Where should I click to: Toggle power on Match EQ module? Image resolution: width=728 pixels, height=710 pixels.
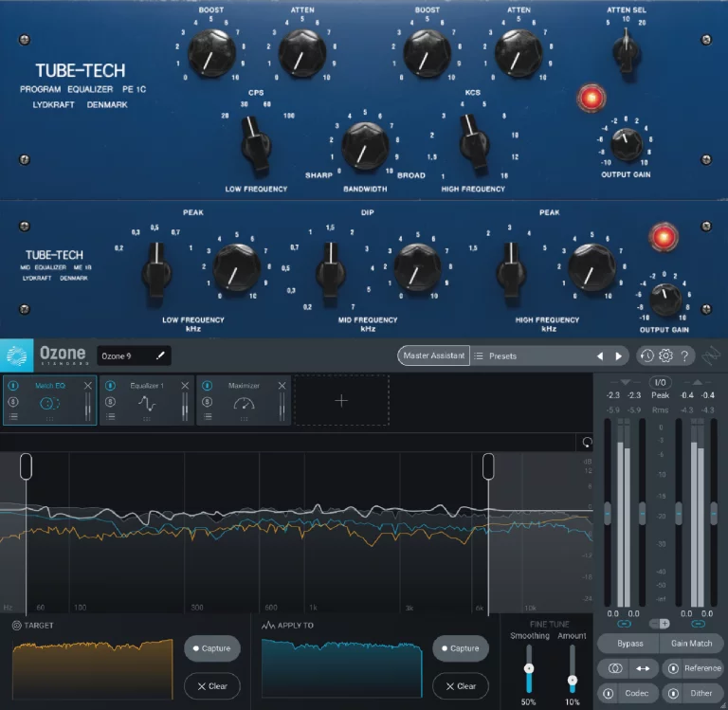tap(13, 386)
